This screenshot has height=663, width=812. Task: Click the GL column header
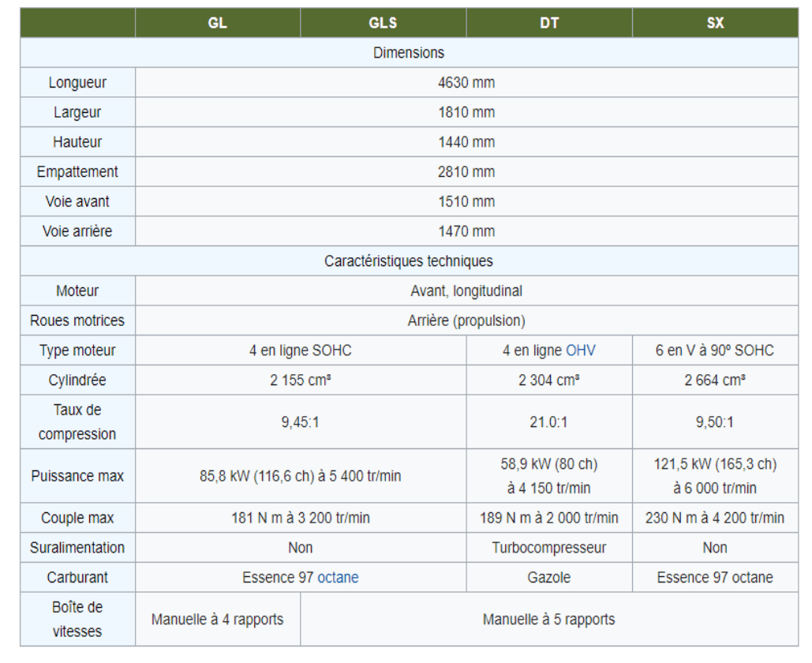(217, 23)
